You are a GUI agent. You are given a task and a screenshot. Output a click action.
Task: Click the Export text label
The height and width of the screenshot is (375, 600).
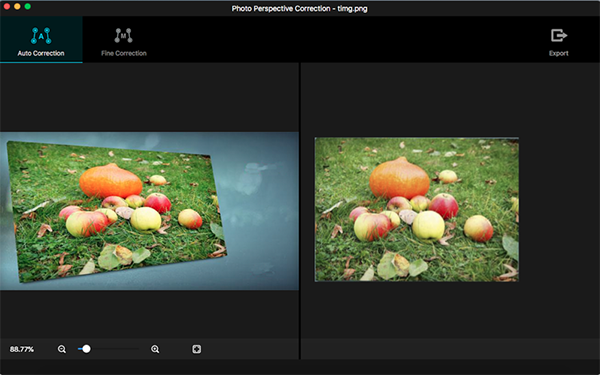tap(559, 53)
